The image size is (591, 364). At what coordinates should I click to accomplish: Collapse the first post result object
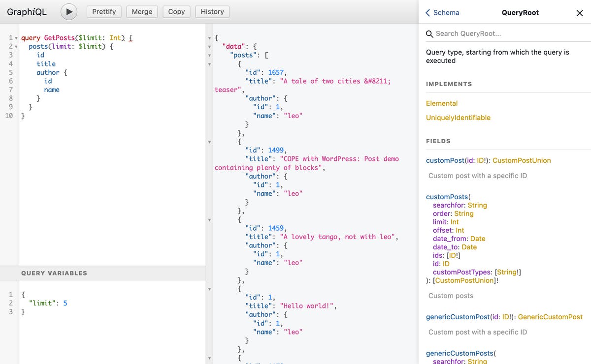[x=209, y=63]
